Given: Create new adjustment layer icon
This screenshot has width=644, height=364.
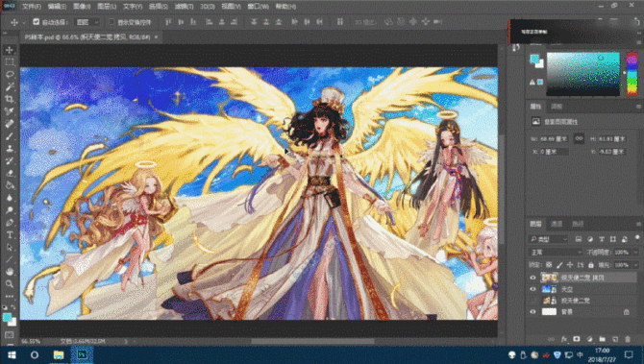Looking at the screenshot, I should tap(589, 339).
